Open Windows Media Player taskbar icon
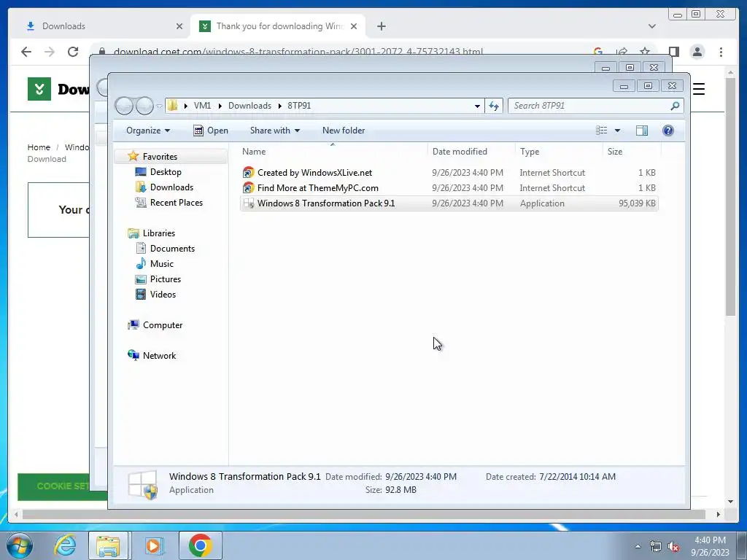 pyautogui.click(x=153, y=545)
